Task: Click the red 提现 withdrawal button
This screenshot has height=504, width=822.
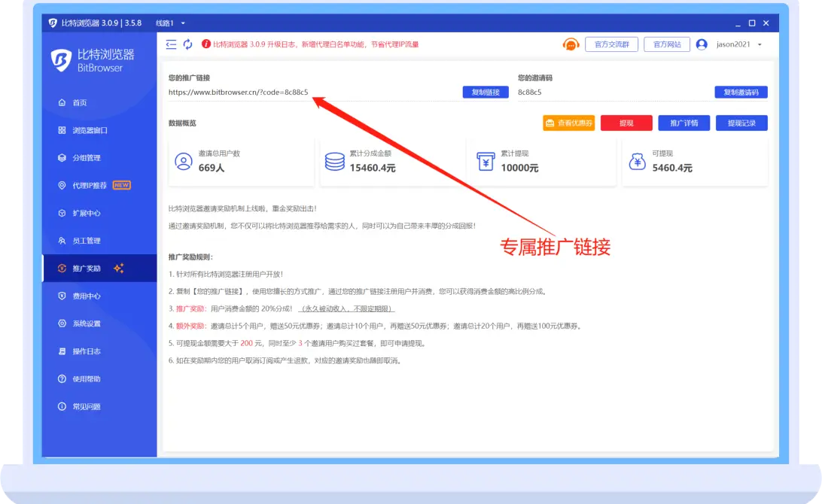Action: click(x=626, y=123)
